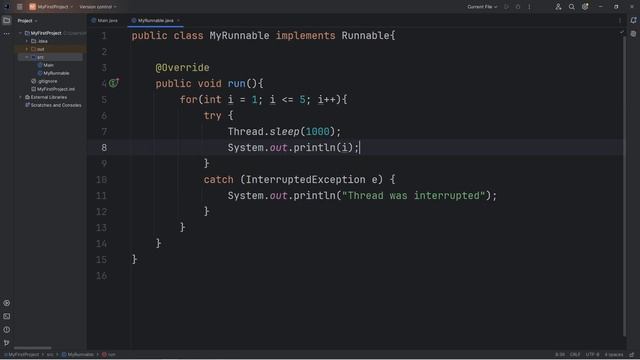Open the main hamburger menu

(x=20, y=7)
